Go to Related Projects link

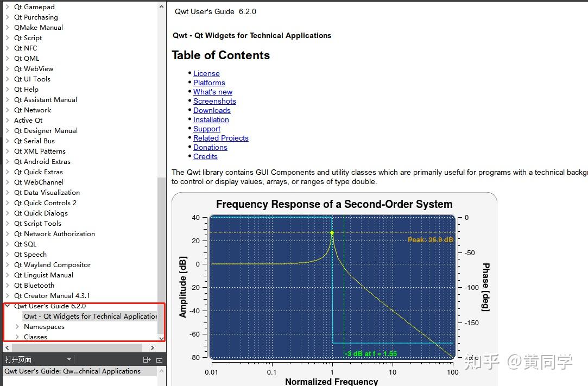[221, 138]
